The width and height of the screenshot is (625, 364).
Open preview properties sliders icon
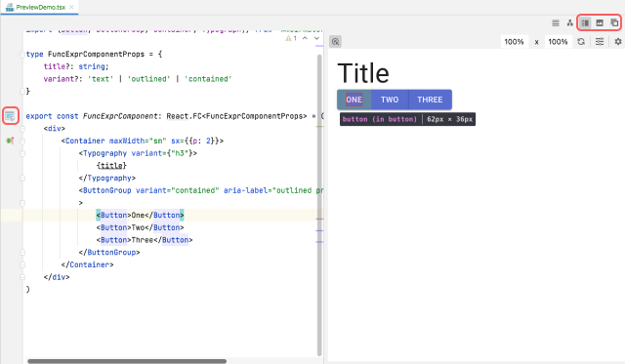600,41
